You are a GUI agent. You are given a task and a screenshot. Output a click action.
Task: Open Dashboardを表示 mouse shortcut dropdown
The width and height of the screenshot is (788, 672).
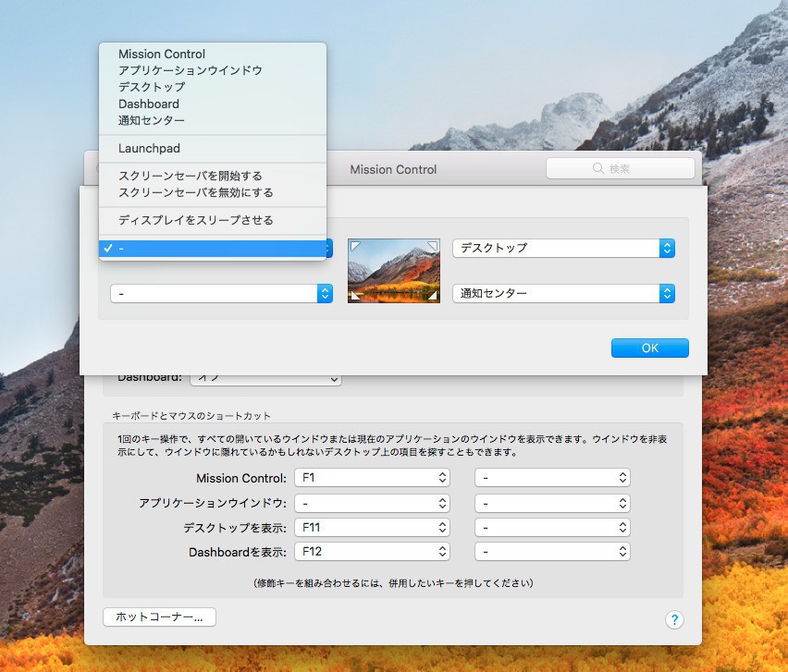pyautogui.click(x=552, y=552)
